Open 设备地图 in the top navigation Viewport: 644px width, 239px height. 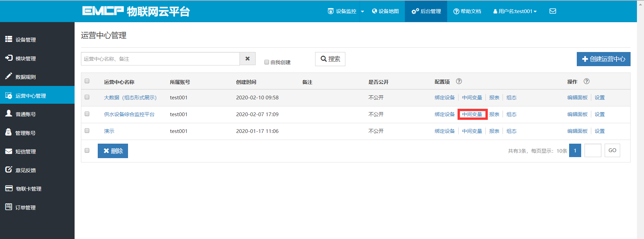[385, 11]
